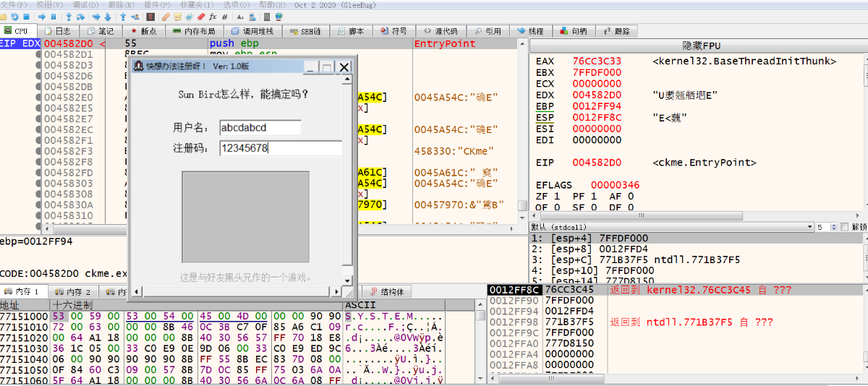Click disassembly address 004582E0
Screen dimensions: 868x386
coord(68,97)
